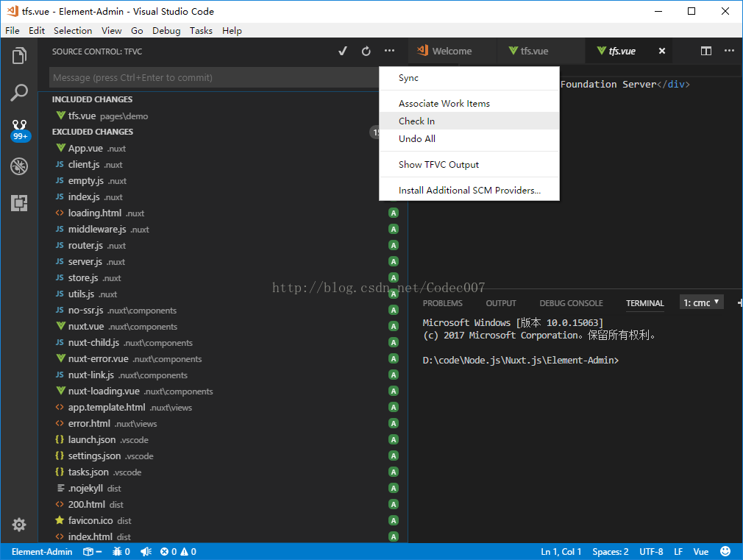Click the Check In checkmark icon
743x560 pixels.
(343, 52)
